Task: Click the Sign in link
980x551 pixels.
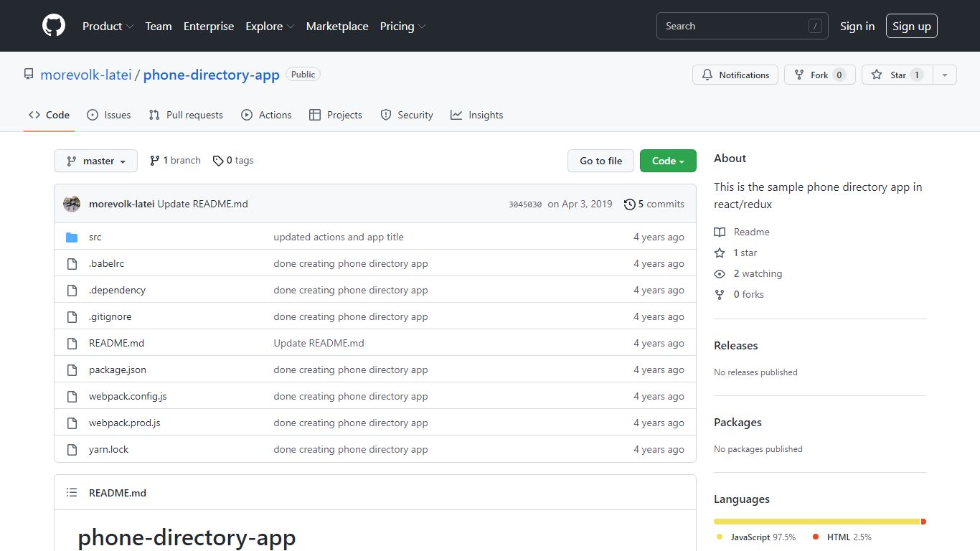Action: pyautogui.click(x=857, y=26)
